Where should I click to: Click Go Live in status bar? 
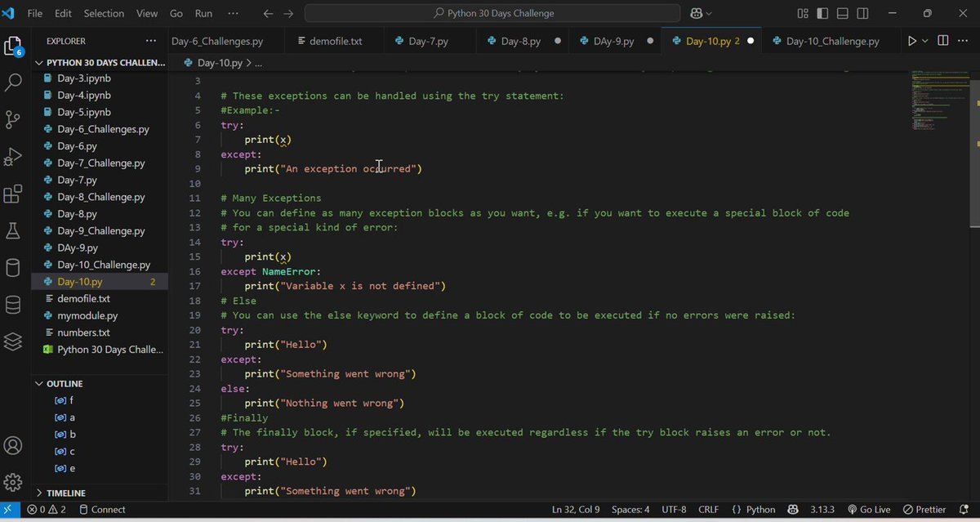[869, 510]
